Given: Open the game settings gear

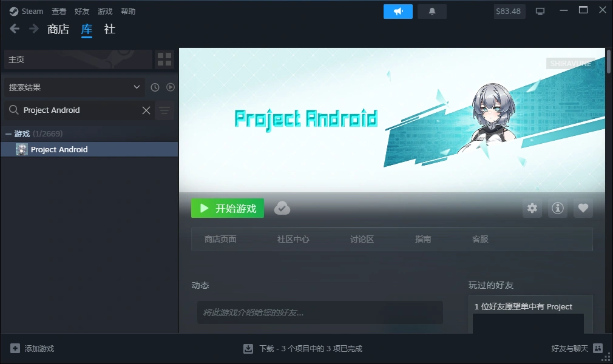Looking at the screenshot, I should [x=532, y=208].
